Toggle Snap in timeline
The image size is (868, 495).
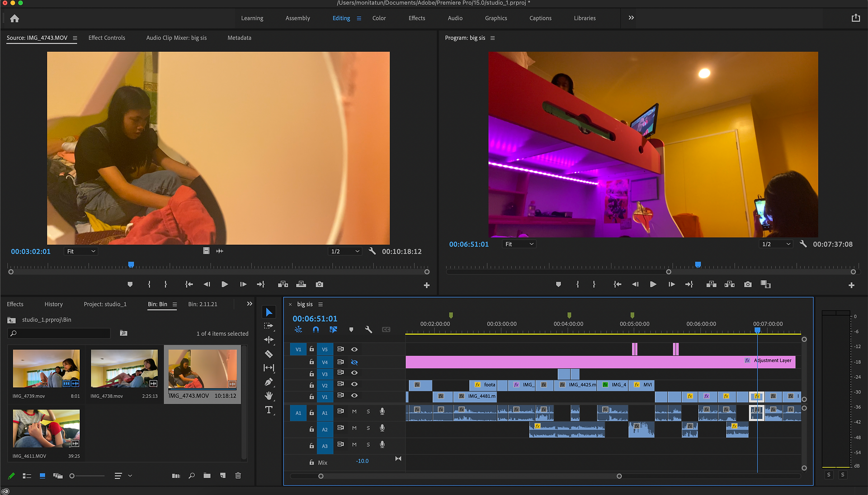(x=316, y=329)
